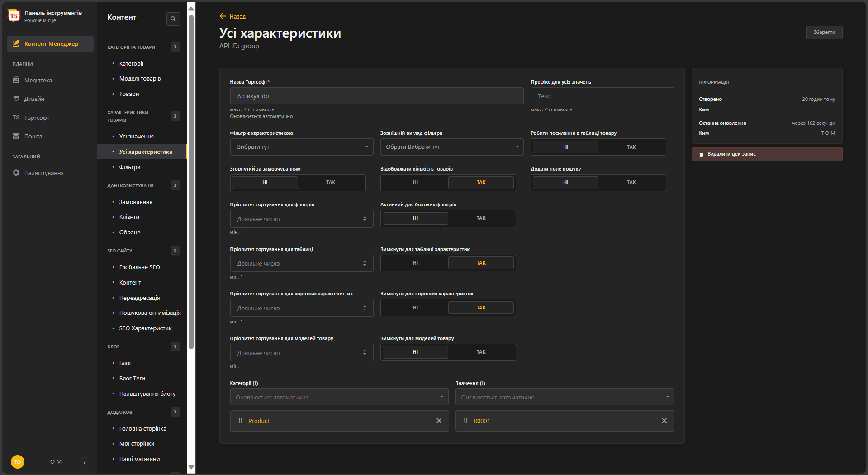Go back via Назад link
868x475 pixels.
click(237, 17)
